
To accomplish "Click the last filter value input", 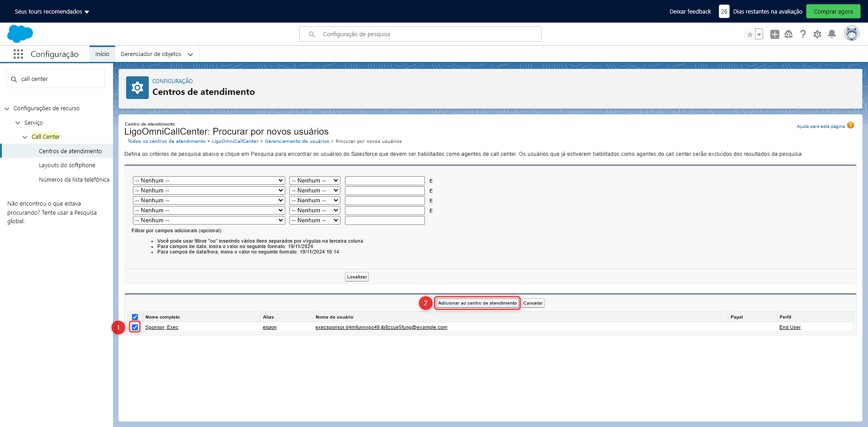I will pos(385,221).
